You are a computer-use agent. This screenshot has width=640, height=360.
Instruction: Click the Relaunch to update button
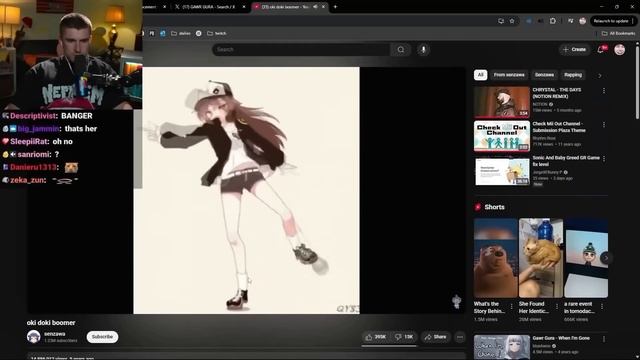pos(611,21)
